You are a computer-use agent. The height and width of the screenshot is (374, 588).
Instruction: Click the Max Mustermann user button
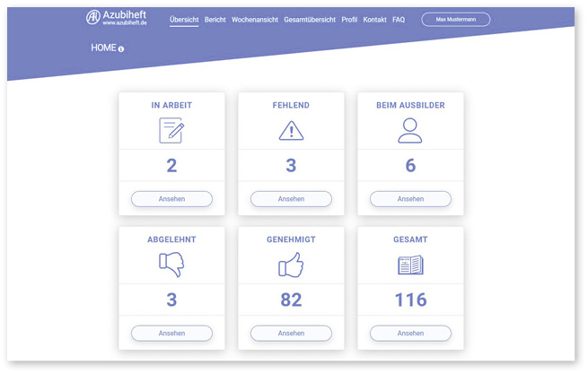(455, 19)
